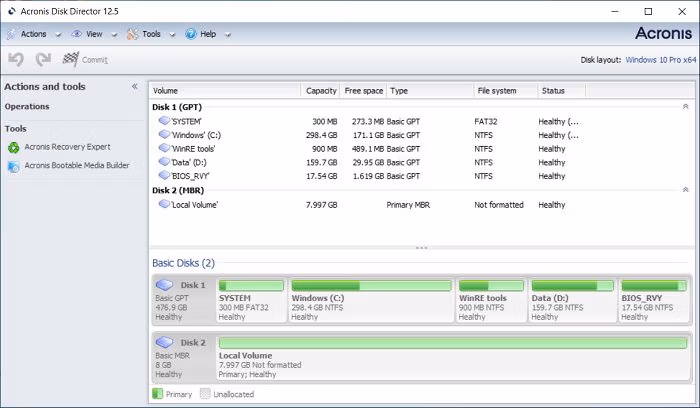Click the BIOS_RVY partition block

tap(654, 300)
